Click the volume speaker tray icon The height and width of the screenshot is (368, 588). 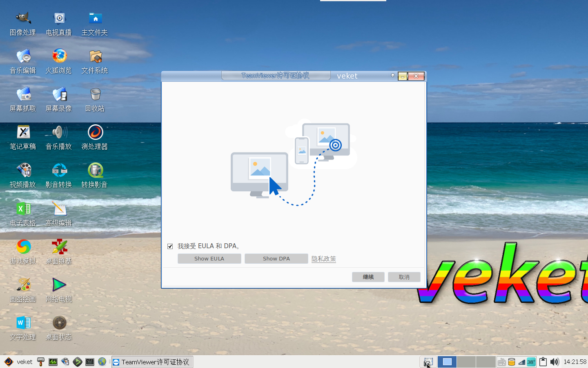[554, 362]
